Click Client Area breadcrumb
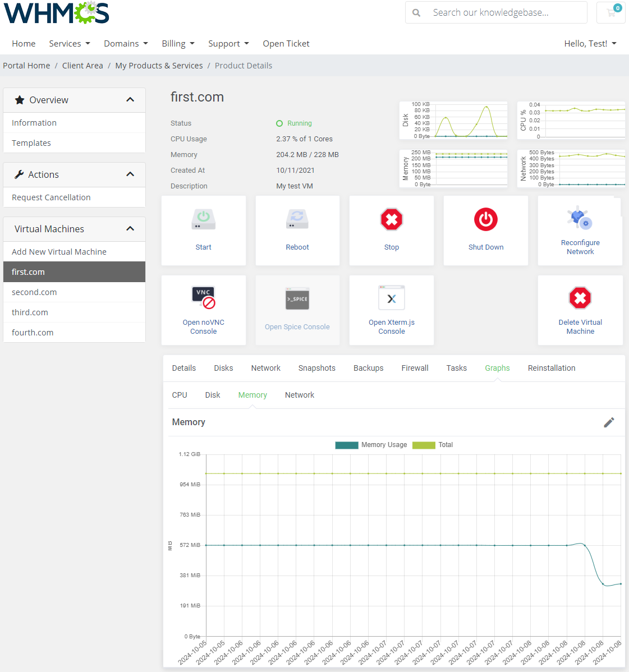The image size is (629, 672). [x=82, y=66]
